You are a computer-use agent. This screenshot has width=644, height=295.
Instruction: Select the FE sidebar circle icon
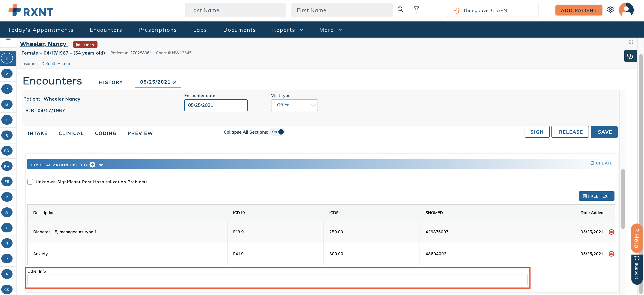point(7,182)
